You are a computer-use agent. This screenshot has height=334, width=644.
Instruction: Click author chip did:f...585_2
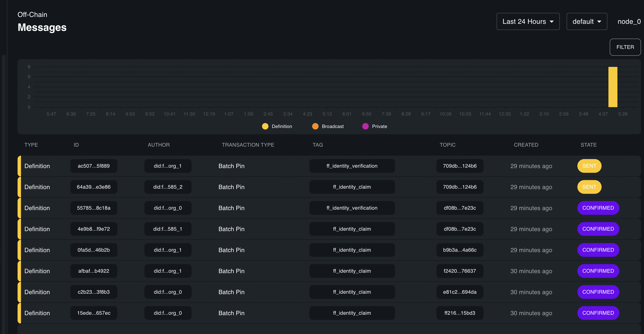168,187
